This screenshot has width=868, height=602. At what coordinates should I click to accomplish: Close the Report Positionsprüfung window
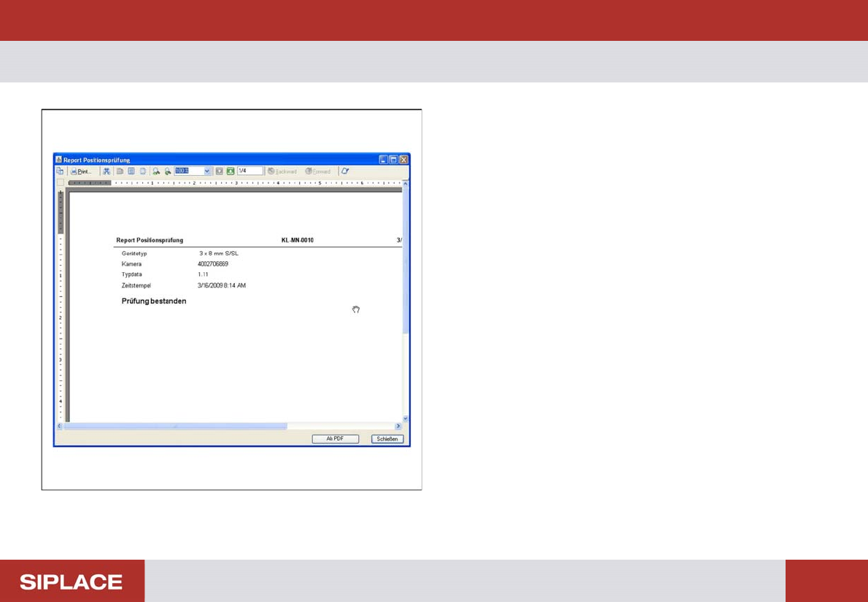click(403, 160)
